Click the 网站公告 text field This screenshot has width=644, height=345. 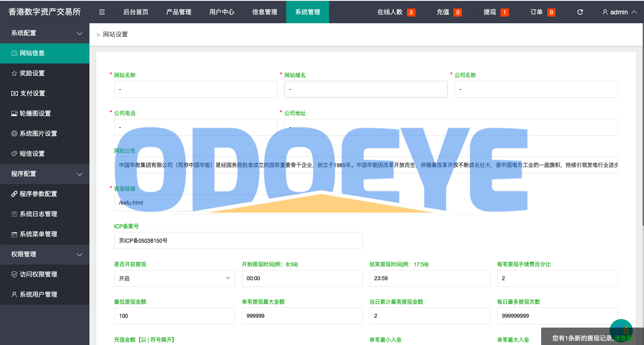click(366, 165)
